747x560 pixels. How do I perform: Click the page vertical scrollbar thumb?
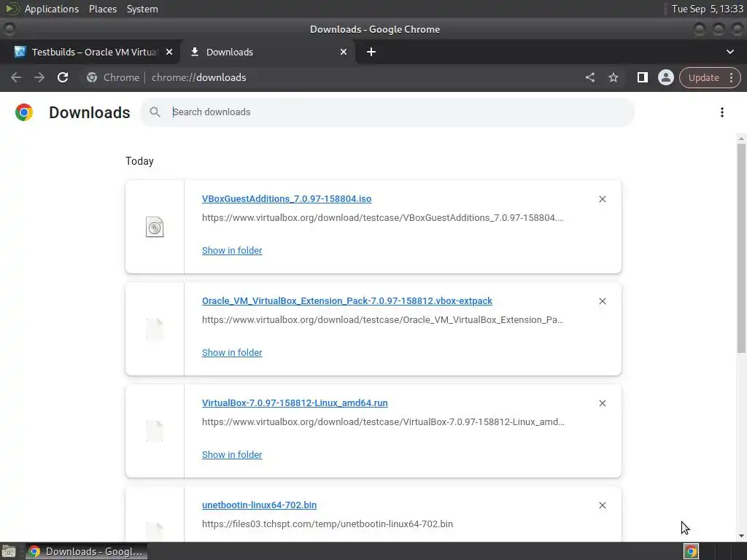coord(741,248)
